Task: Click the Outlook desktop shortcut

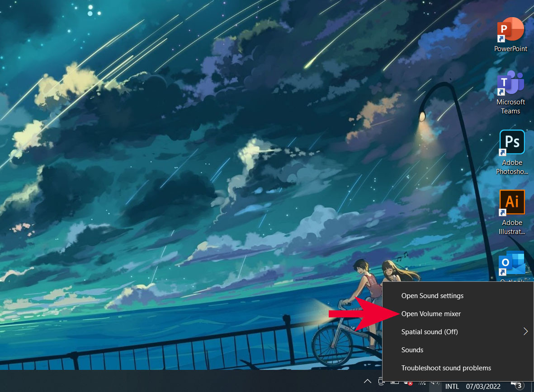Action: coord(512,265)
